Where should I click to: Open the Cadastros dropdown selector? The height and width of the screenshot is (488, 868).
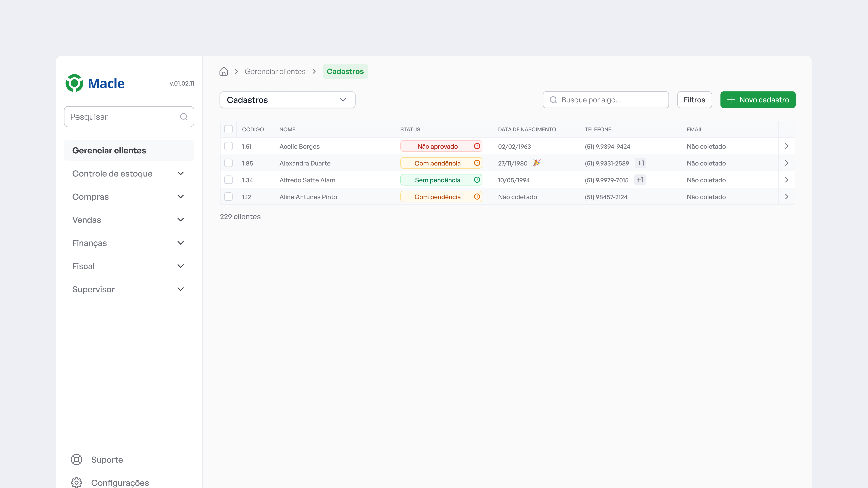point(287,100)
